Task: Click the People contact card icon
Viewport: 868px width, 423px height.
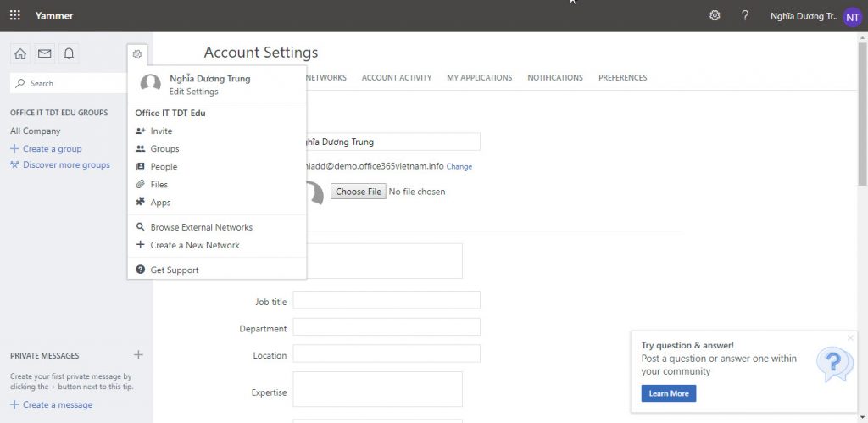Action: click(141, 167)
